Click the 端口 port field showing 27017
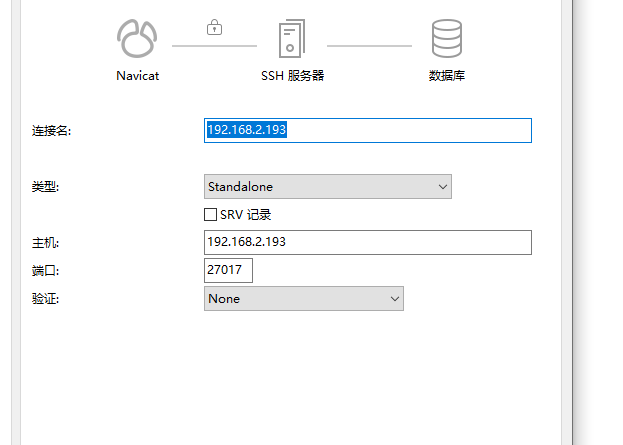 point(228,271)
